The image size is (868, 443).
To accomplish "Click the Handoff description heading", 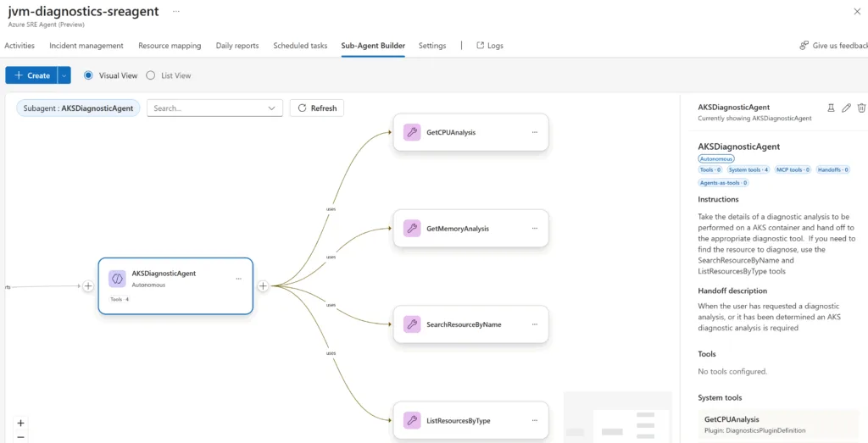I will [x=732, y=291].
